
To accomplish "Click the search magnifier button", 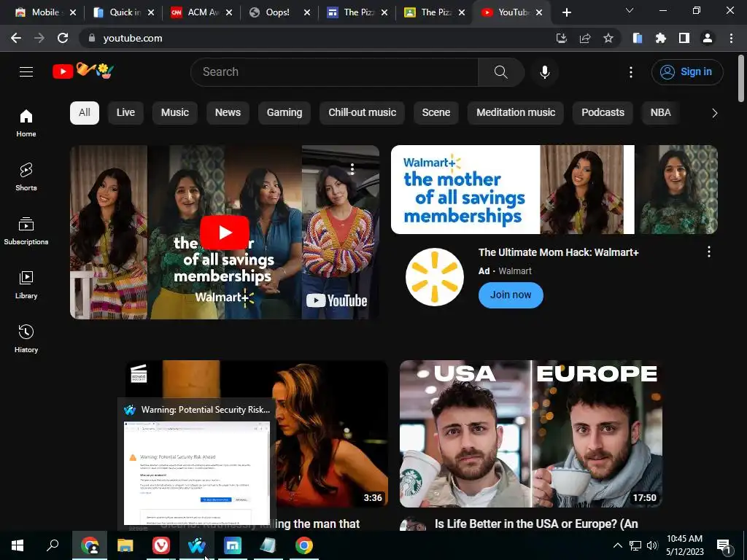I will (x=500, y=72).
